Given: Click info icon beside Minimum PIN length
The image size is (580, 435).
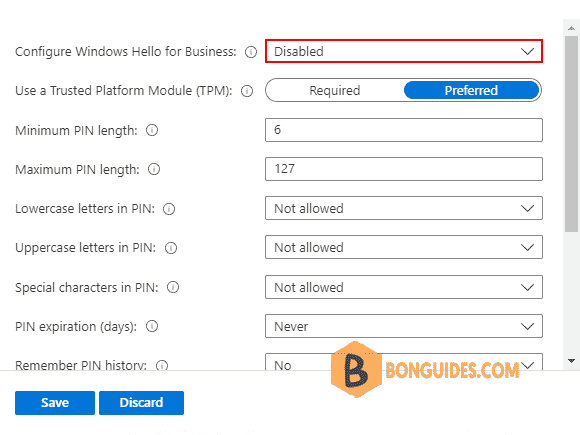Looking at the screenshot, I should [152, 130].
